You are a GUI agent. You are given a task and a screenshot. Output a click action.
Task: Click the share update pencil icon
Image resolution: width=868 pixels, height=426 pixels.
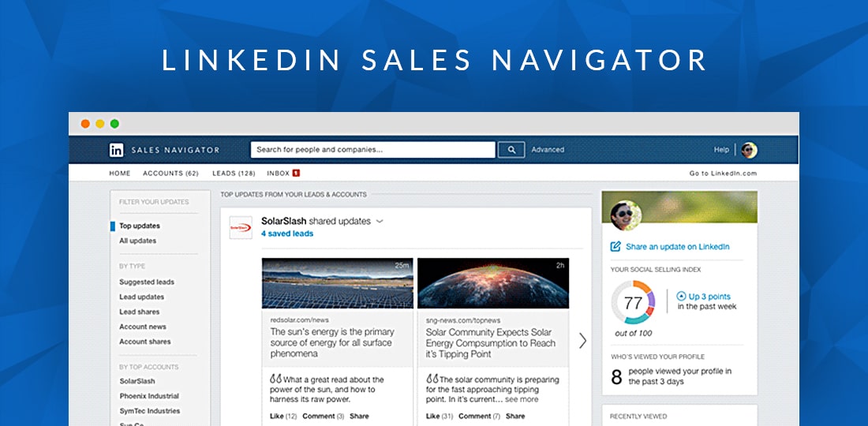click(615, 247)
